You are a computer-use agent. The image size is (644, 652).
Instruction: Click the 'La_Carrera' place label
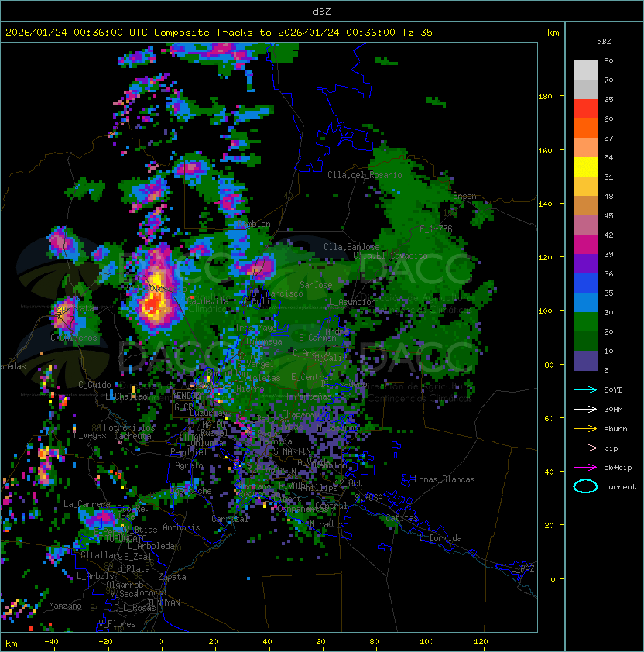(x=87, y=504)
